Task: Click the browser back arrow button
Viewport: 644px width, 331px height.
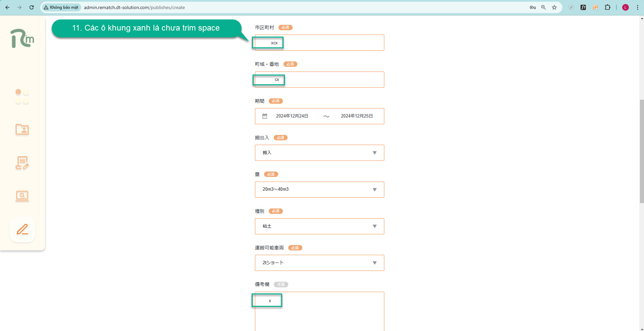Action: (x=7, y=7)
